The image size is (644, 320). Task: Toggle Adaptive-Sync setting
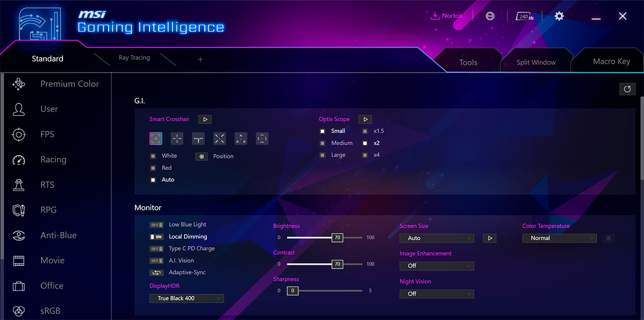coord(156,273)
